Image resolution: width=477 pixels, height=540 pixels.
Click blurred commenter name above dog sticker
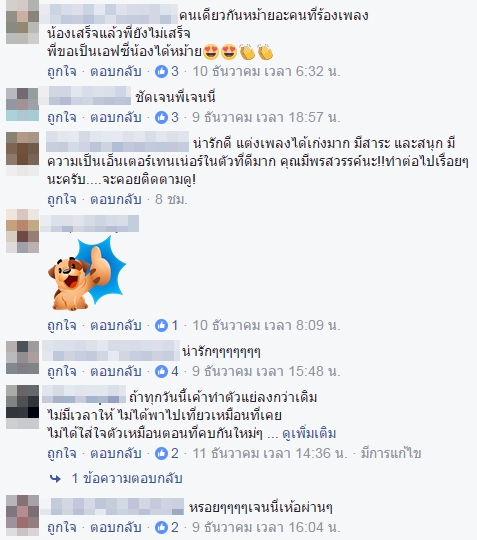(90, 223)
